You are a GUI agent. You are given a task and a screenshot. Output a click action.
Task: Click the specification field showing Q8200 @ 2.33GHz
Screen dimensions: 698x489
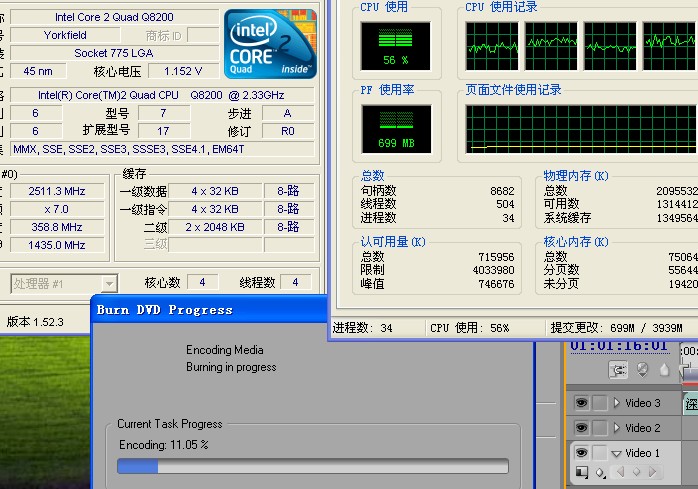tap(162, 95)
